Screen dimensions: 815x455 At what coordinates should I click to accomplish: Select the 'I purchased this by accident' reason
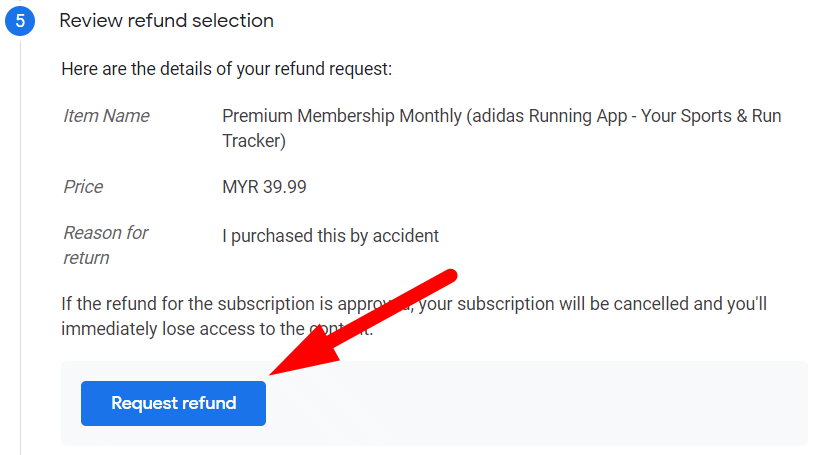[330, 236]
